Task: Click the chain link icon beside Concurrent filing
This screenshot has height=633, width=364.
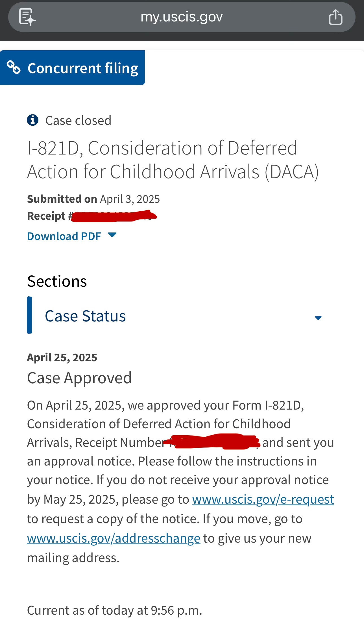Action: click(x=14, y=68)
